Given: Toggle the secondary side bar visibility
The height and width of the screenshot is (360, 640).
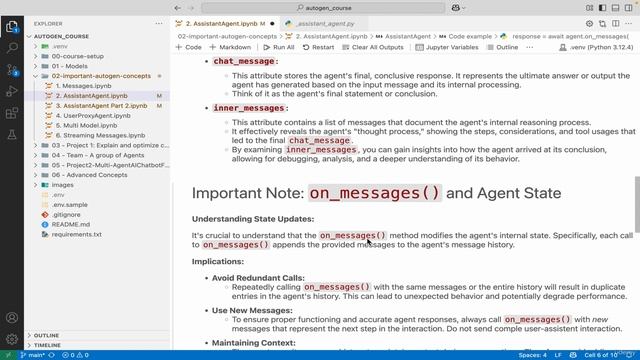Looking at the screenshot, I should click(x=629, y=8).
